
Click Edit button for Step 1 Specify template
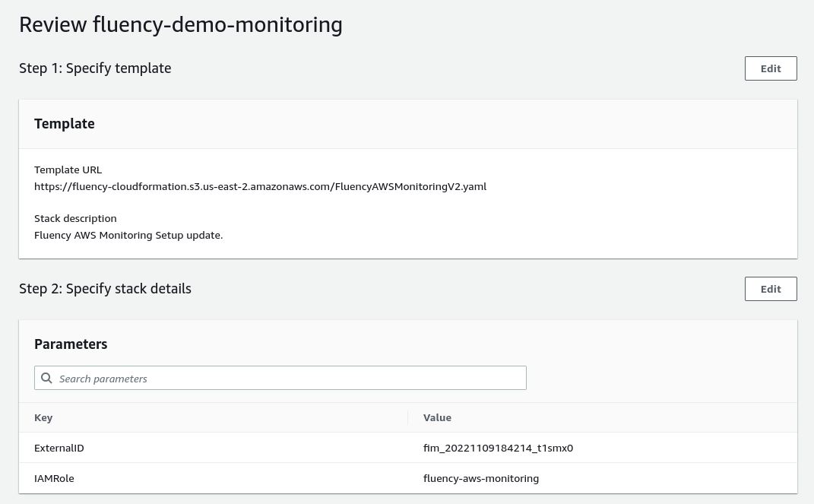coord(771,68)
